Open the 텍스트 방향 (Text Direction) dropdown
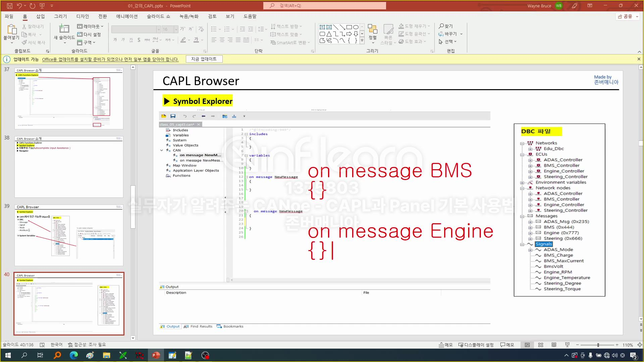 point(286,26)
